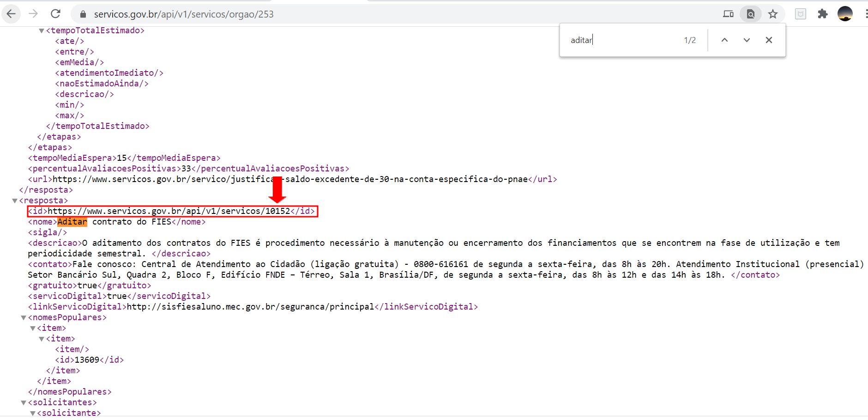Open the profile avatar menu
Screen dimensions: 868x420
click(x=845, y=14)
